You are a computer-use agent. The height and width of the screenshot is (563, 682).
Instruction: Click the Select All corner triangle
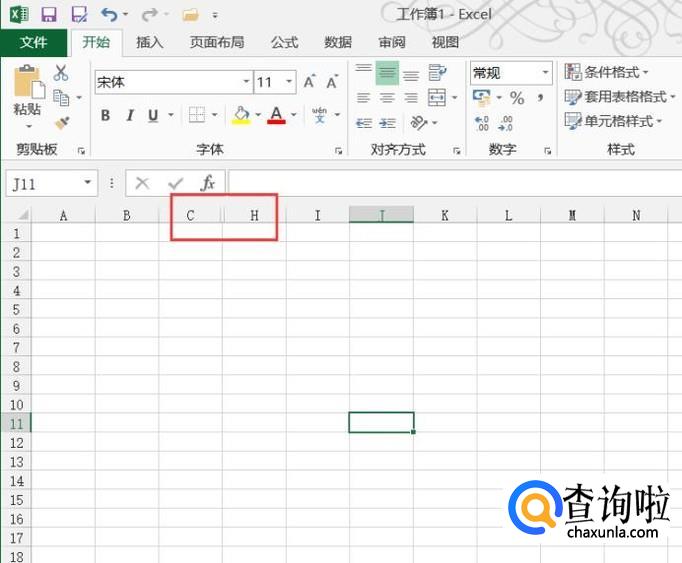tap(22, 215)
